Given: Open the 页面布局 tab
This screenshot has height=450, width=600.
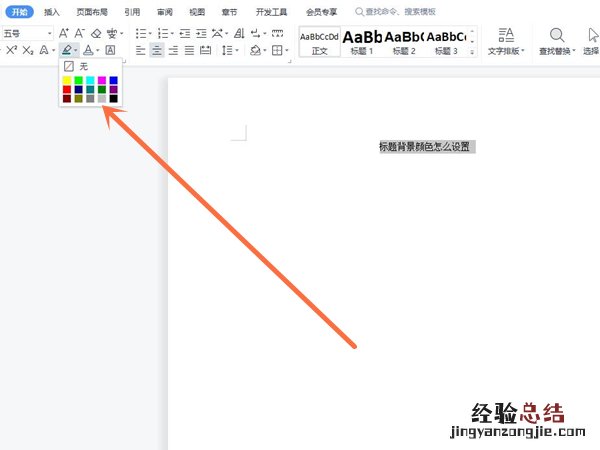Looking at the screenshot, I should pos(90,12).
